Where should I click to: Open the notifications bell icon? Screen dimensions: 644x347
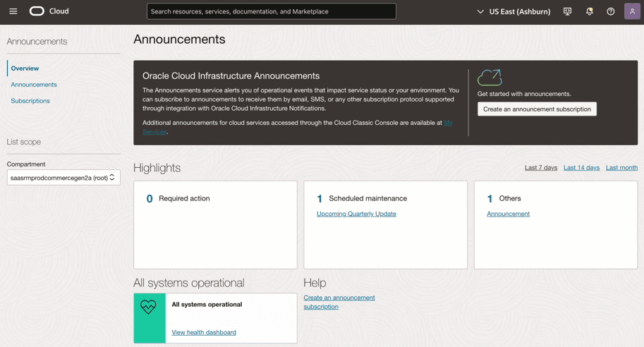[590, 11]
